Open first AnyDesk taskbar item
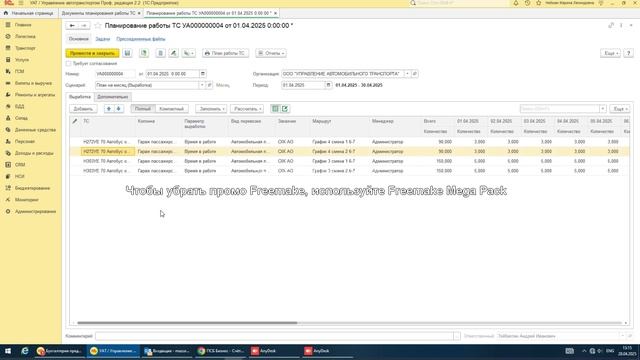Screen dimensions: 640x360 [274, 351]
